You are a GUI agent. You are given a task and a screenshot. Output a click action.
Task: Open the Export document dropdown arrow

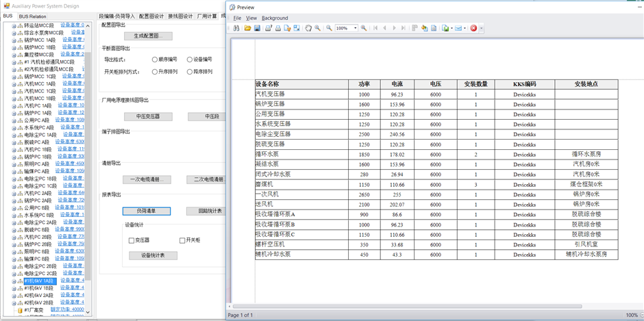451,28
